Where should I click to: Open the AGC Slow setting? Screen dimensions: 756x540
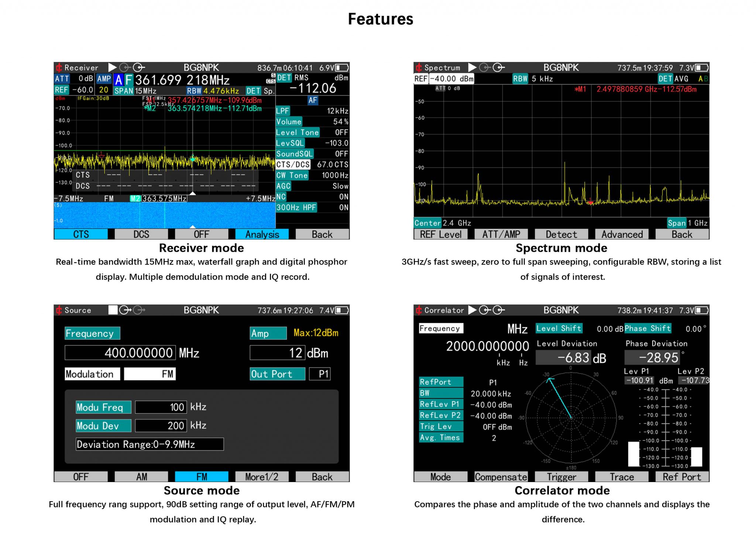(312, 186)
